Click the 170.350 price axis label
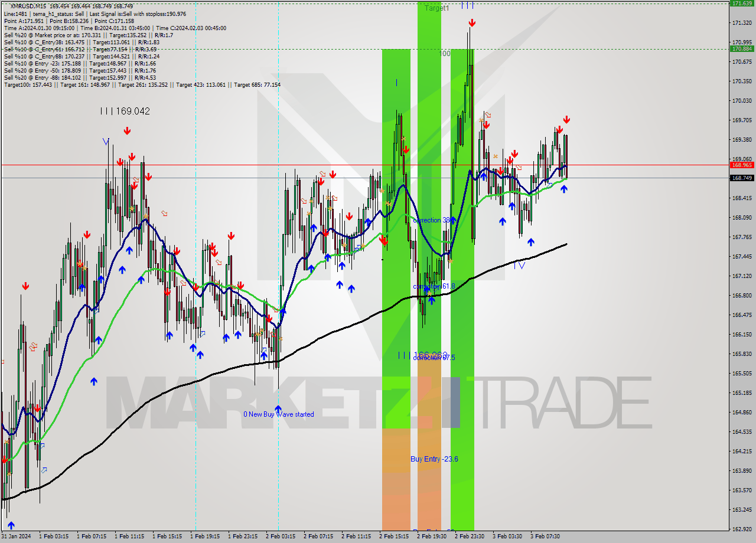Screen dimensions: 756x543 pyautogui.click(x=742, y=81)
